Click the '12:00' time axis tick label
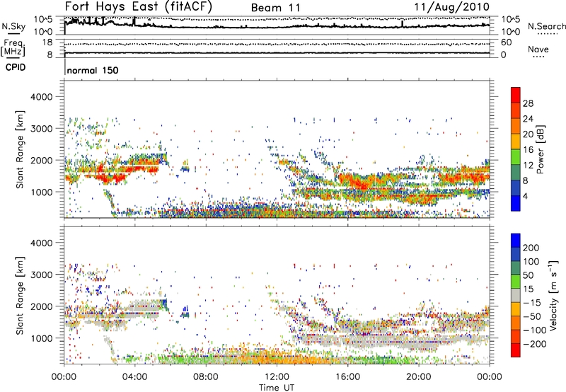Image resolution: width=566 pixels, height=392 pixels. tap(277, 377)
